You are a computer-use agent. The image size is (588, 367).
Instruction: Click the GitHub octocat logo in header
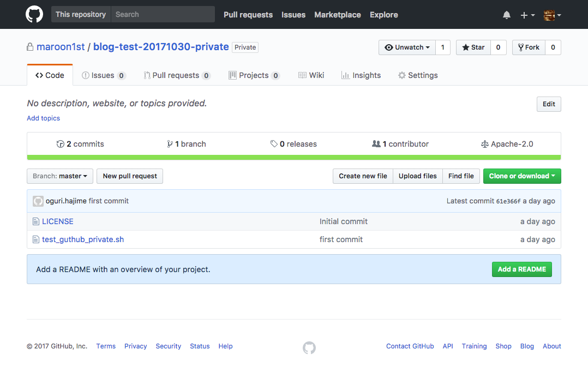34,14
